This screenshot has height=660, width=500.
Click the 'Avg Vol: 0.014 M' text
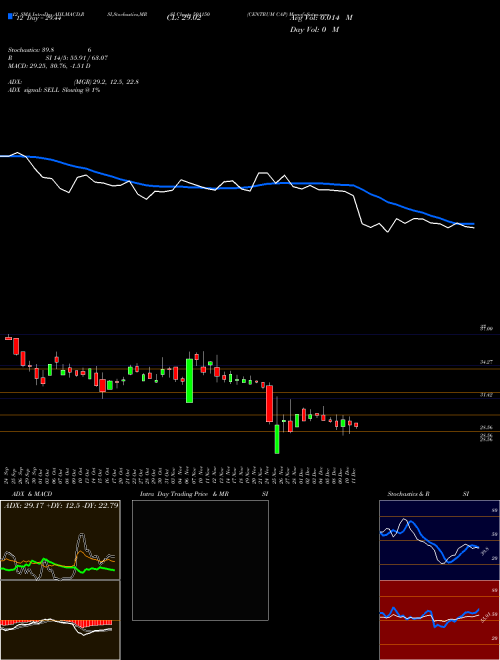pos(321,18)
